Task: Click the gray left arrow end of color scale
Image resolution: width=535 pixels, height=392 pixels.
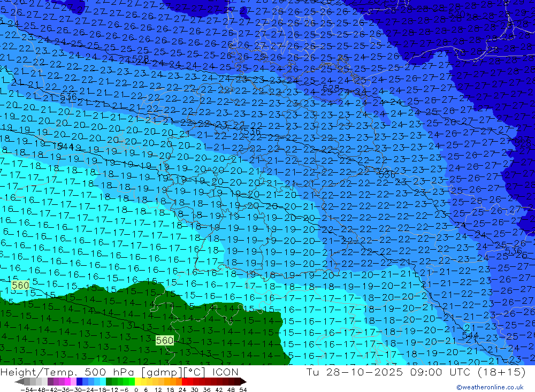Action: click(x=19, y=382)
